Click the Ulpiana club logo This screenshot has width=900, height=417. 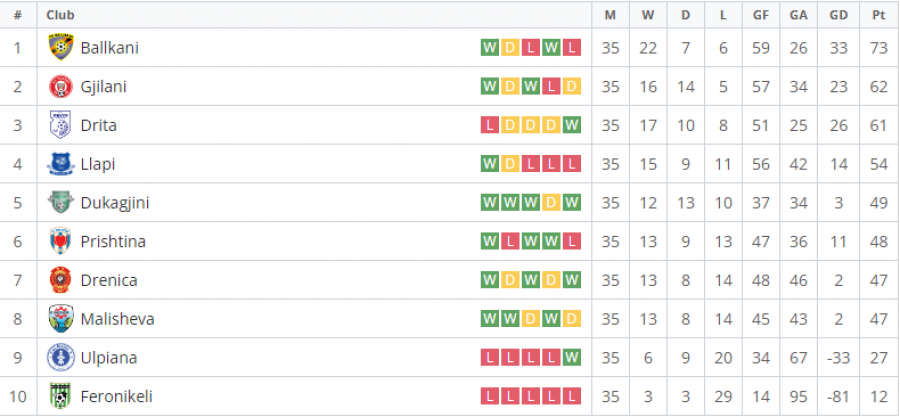[x=61, y=357]
